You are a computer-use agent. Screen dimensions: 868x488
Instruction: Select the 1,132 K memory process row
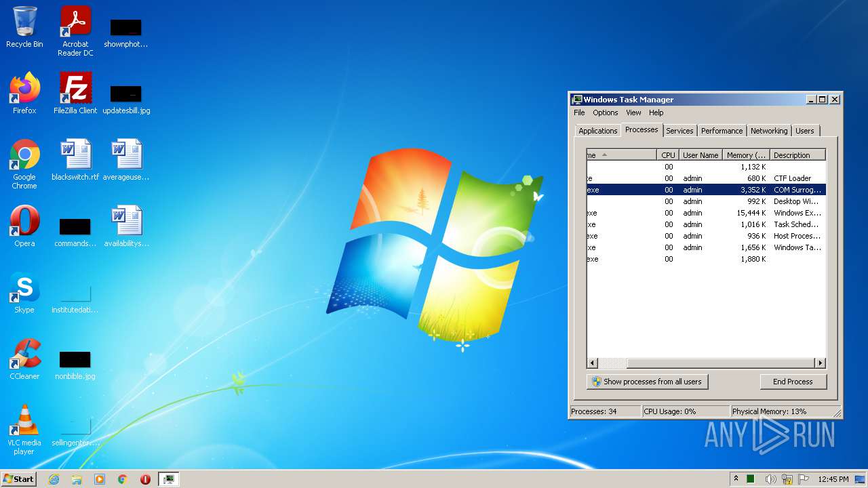click(x=706, y=167)
